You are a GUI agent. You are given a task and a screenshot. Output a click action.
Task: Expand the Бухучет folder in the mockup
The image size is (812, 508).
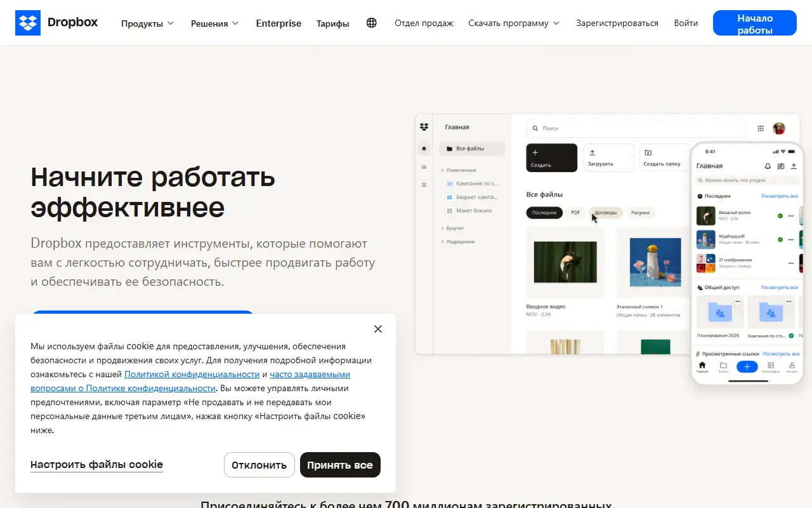[453, 227]
